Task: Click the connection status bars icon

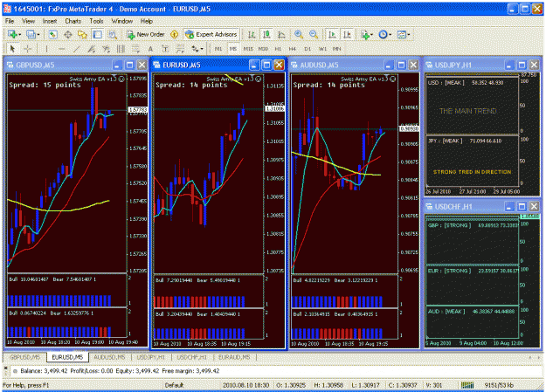Action: [x=467, y=385]
